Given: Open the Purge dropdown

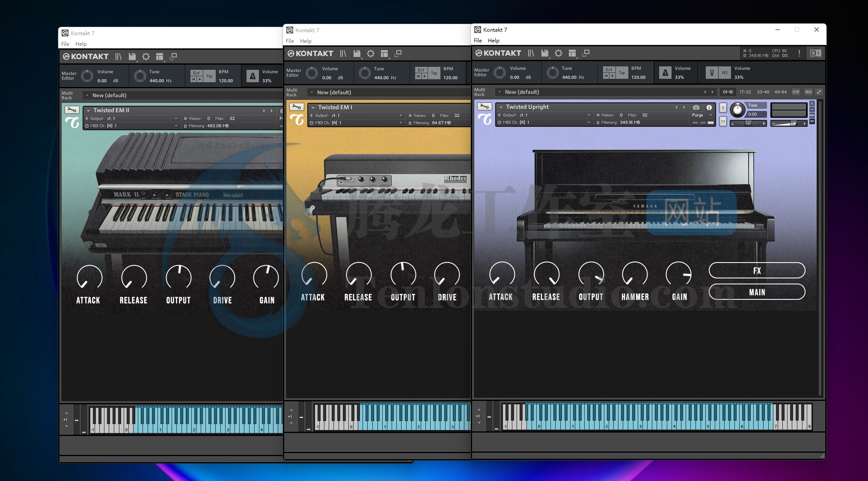Looking at the screenshot, I should tap(702, 115).
